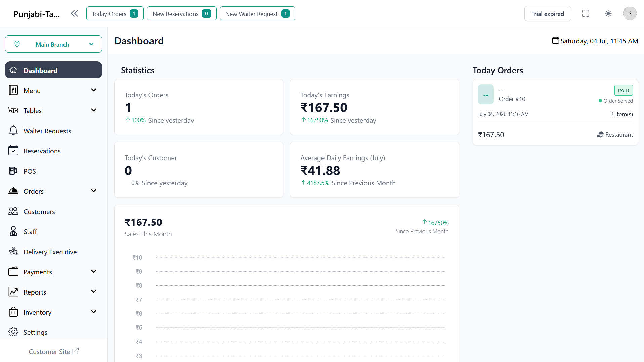The image size is (644, 362).
Task: Collapse the sidebar with double-chevron icon
Action: click(x=75, y=13)
